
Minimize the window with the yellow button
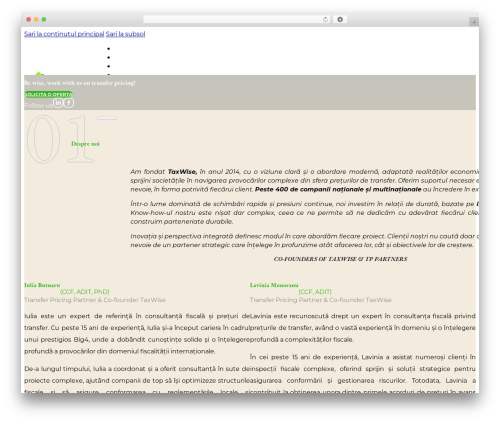click(36, 20)
